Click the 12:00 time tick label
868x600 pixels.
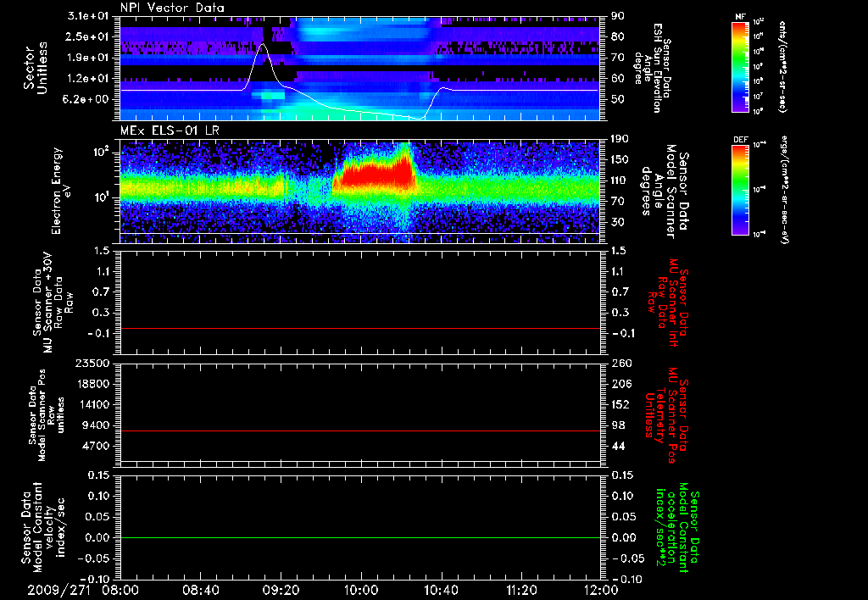[x=601, y=591]
